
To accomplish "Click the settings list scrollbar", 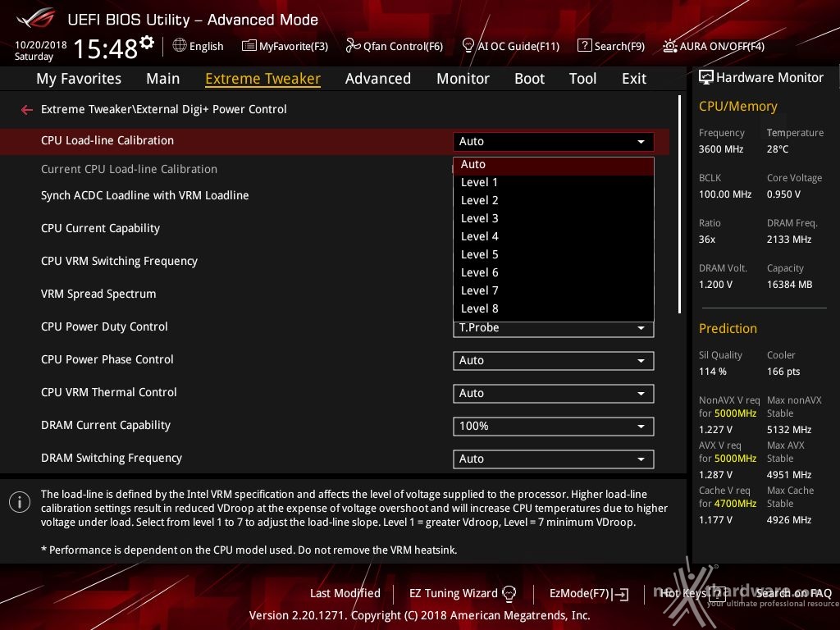I will pyautogui.click(x=679, y=204).
